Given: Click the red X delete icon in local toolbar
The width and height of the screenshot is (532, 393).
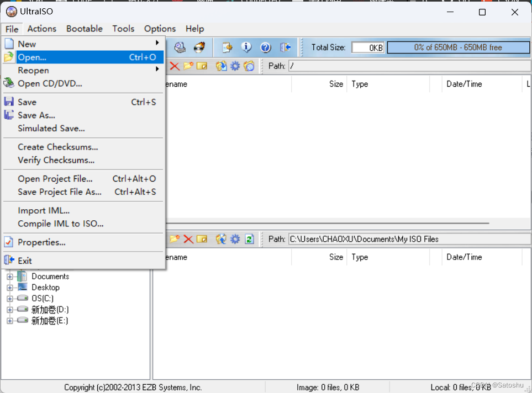Looking at the screenshot, I should [x=188, y=239].
